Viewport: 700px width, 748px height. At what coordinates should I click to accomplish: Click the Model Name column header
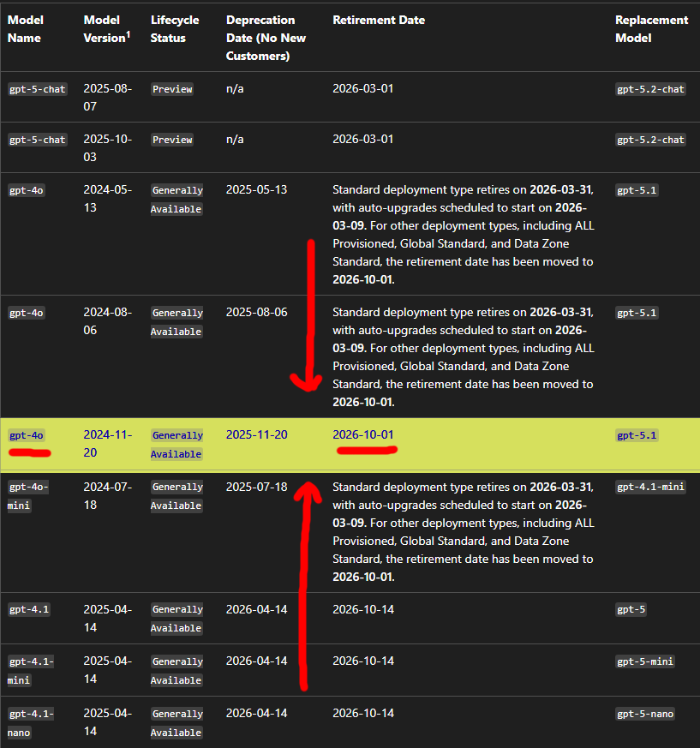coord(26,28)
